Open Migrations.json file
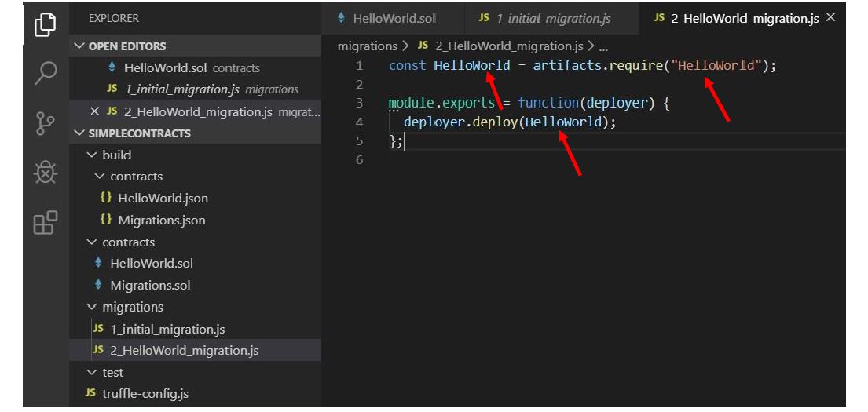This screenshot has width=868, height=412. point(161,220)
